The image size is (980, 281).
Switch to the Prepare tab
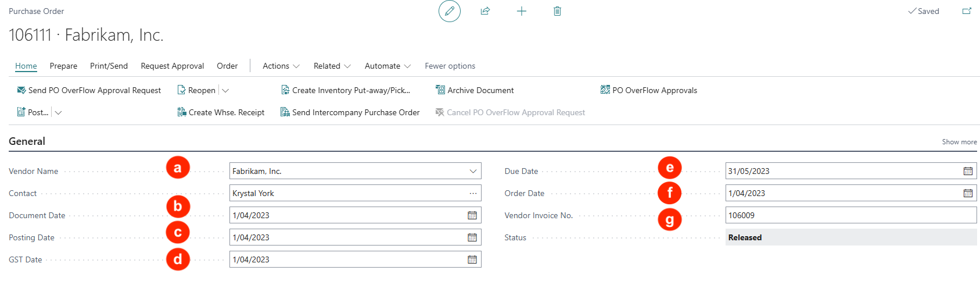point(63,66)
